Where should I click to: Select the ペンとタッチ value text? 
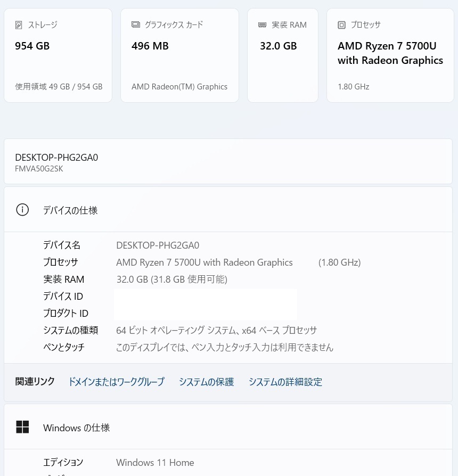coord(224,347)
